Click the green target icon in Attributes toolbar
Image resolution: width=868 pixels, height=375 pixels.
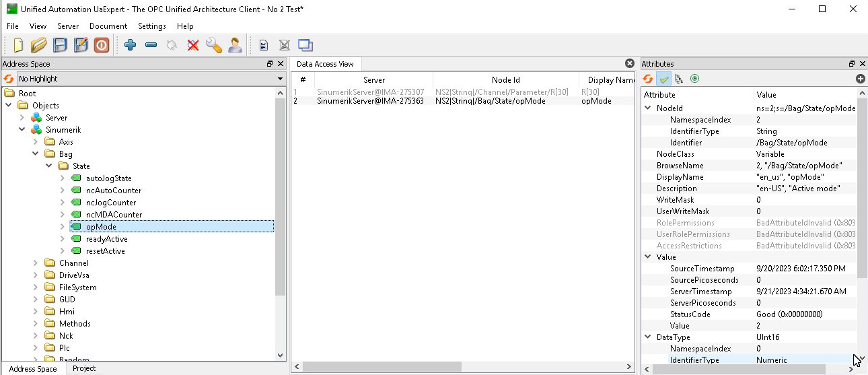coord(695,79)
